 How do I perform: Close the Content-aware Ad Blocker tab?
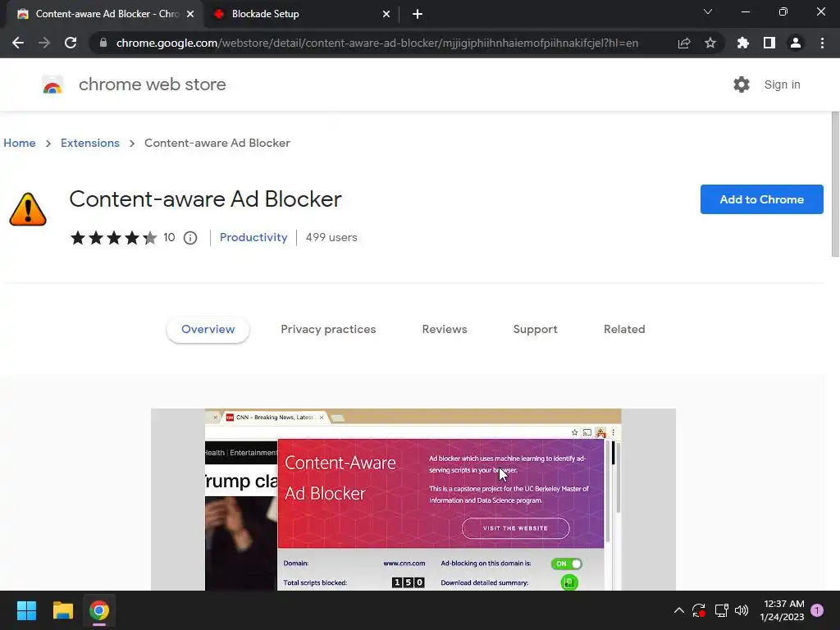tap(190, 14)
